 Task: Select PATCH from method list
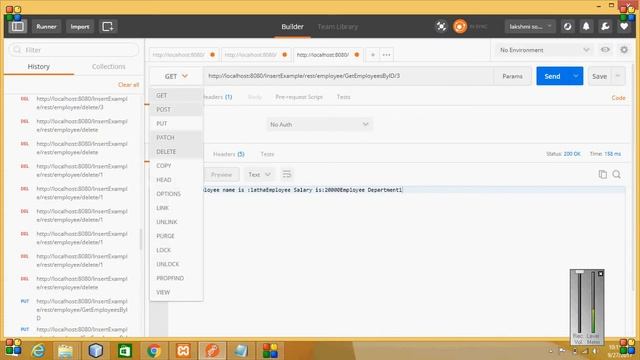(176, 138)
